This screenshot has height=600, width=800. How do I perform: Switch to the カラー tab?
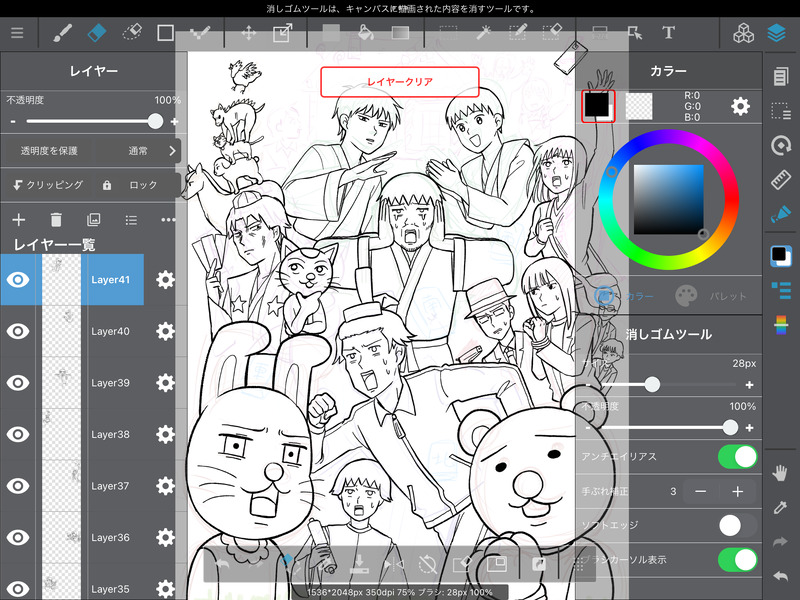point(624,296)
